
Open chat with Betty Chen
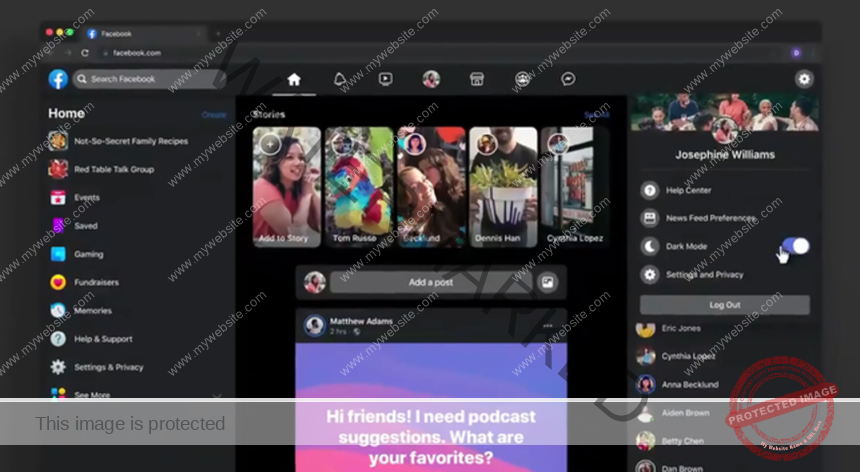point(682,441)
